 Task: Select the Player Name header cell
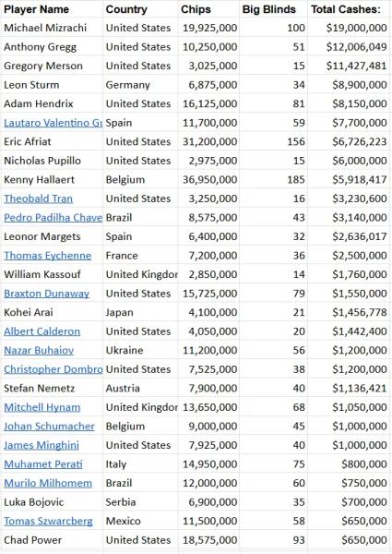(x=52, y=9)
